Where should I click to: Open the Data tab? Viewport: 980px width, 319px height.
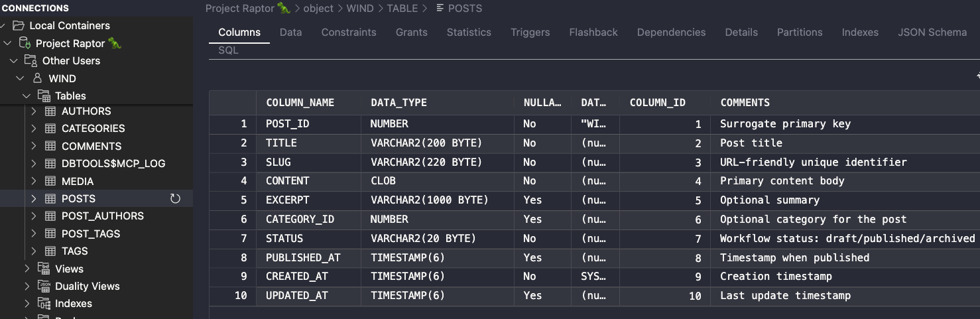(290, 32)
